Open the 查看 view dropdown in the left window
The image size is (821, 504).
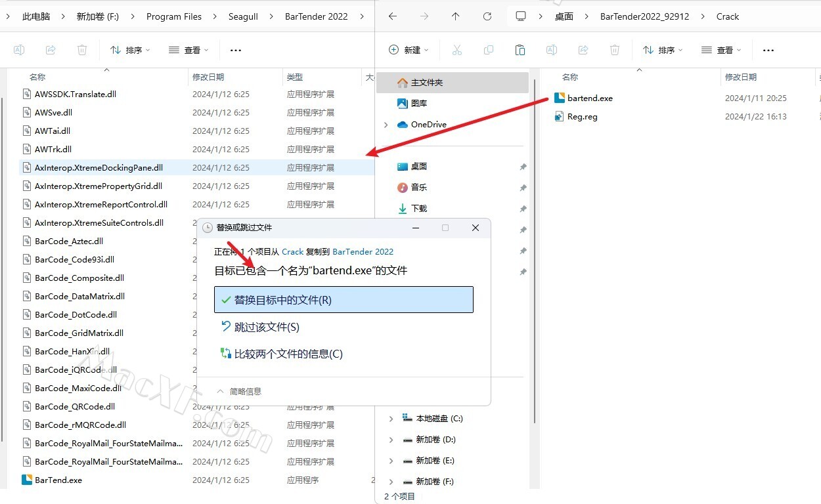[x=189, y=50]
